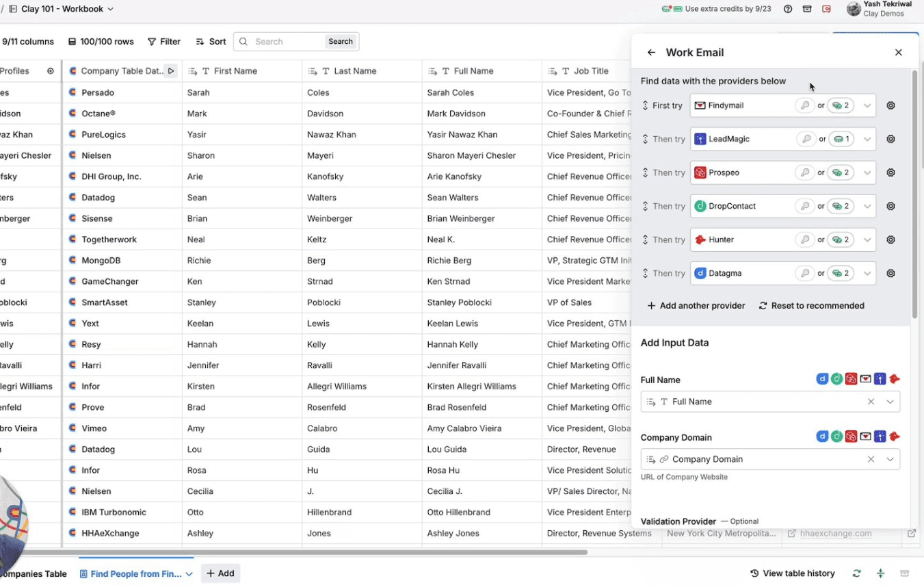The width and height of the screenshot is (924, 587).
Task: Select the 2-credit option for Findymail
Action: [x=841, y=105]
